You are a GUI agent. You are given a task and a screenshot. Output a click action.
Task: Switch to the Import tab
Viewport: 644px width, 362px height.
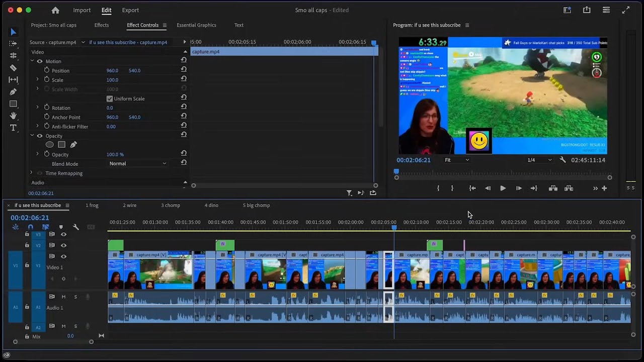[82, 10]
